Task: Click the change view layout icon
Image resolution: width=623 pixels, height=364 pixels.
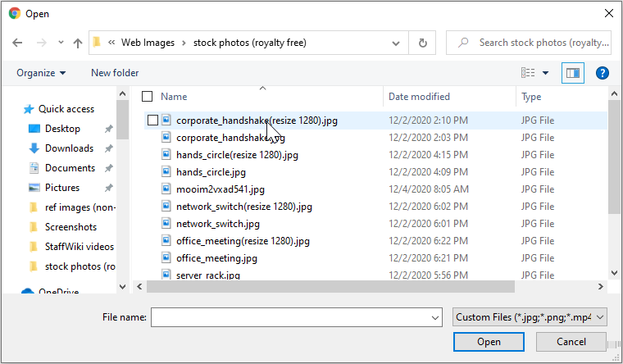Action: point(528,73)
